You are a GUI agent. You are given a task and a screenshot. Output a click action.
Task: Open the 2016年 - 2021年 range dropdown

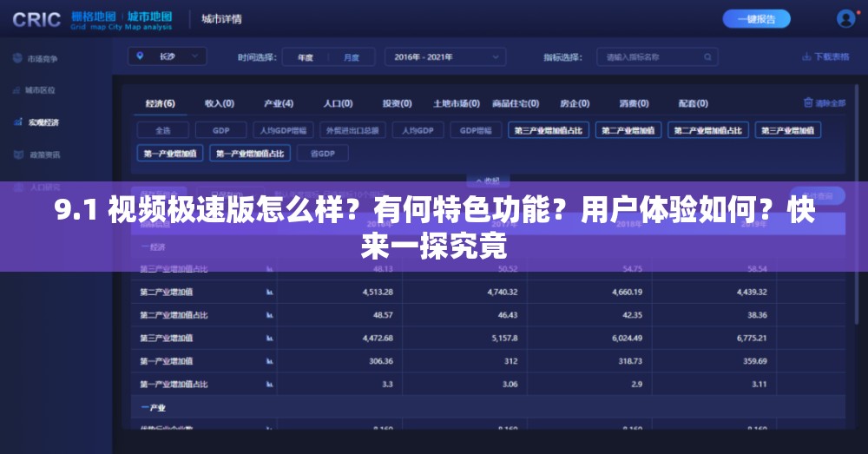[445, 57]
